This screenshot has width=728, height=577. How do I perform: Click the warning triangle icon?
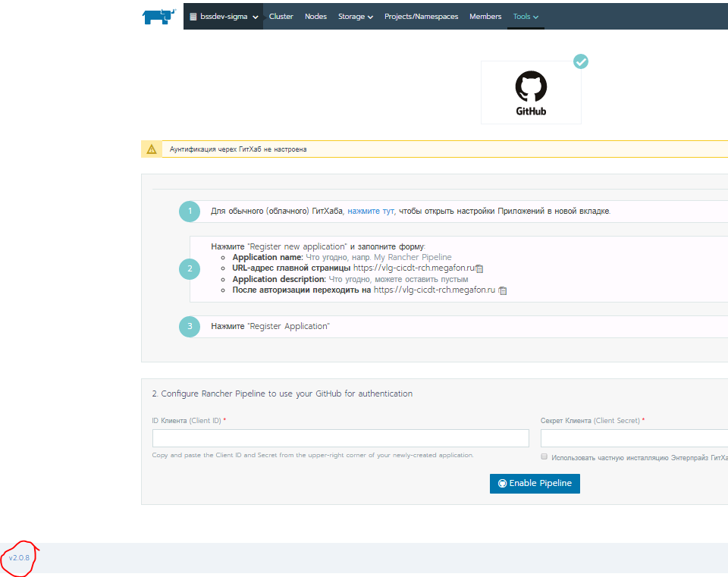151,149
